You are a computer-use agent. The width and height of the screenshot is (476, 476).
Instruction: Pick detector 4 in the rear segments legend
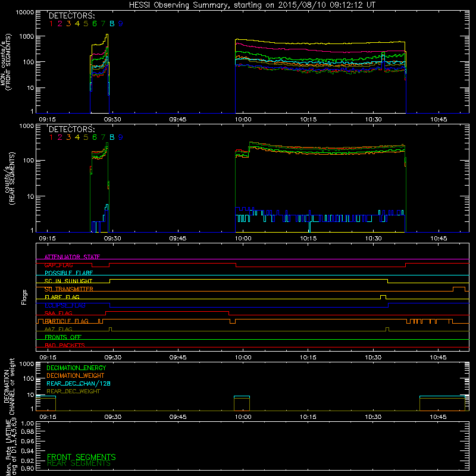pos(77,137)
